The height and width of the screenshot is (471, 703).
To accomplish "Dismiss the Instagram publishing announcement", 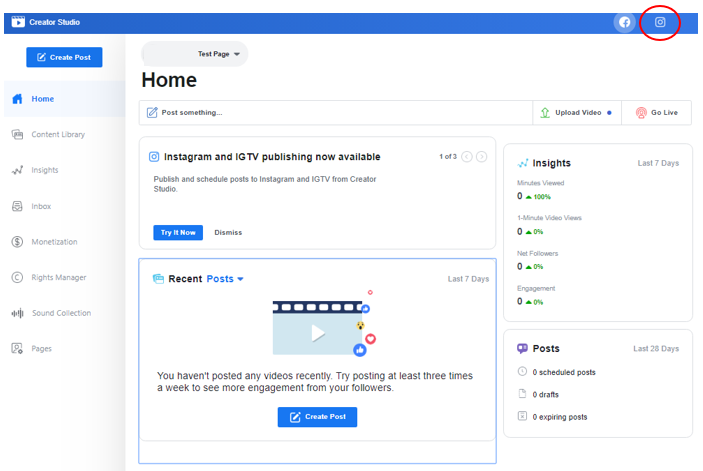I will (228, 233).
